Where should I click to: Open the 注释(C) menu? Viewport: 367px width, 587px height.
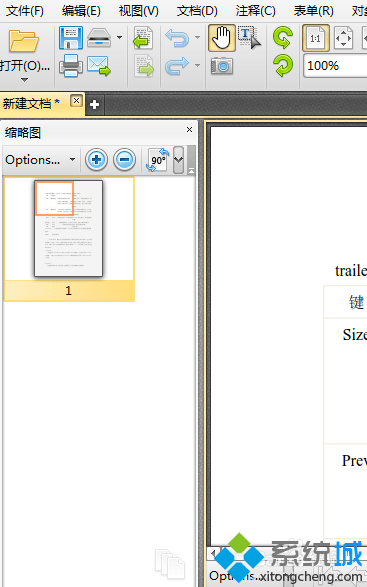coord(255,10)
